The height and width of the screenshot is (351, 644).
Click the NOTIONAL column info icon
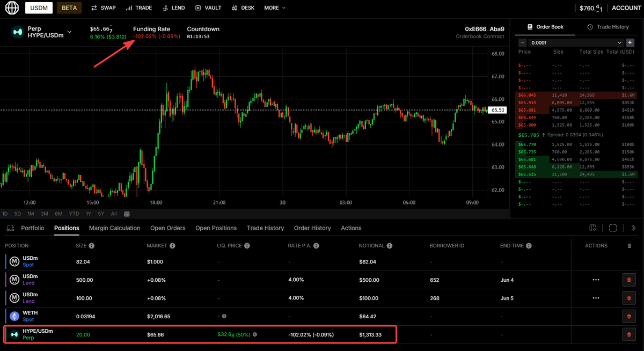coord(390,246)
